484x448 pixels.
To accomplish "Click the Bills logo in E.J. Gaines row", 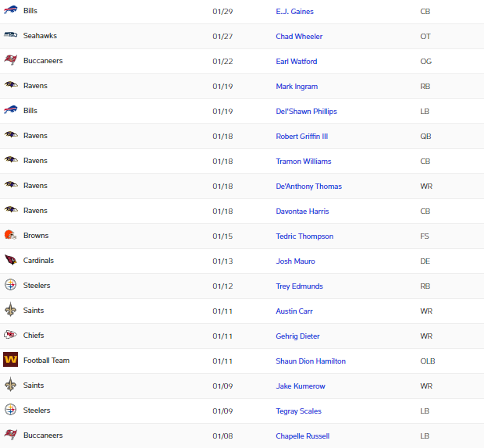I will pos(10,10).
